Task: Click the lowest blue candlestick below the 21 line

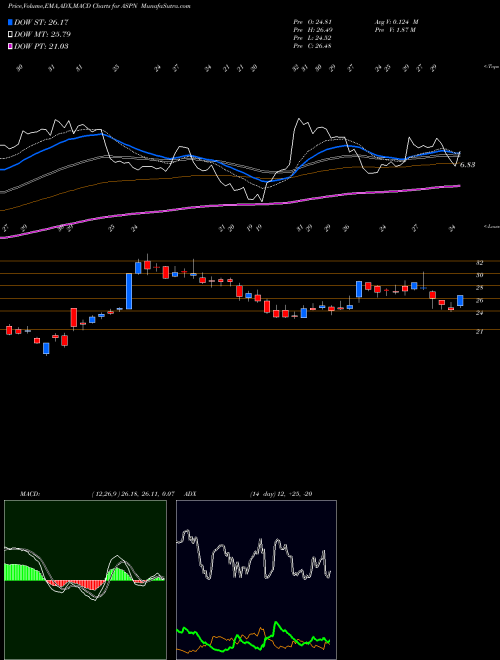Action: (x=46, y=349)
